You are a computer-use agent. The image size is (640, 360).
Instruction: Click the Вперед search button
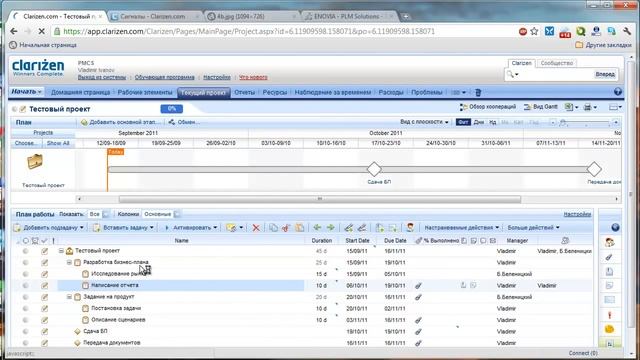pos(605,74)
